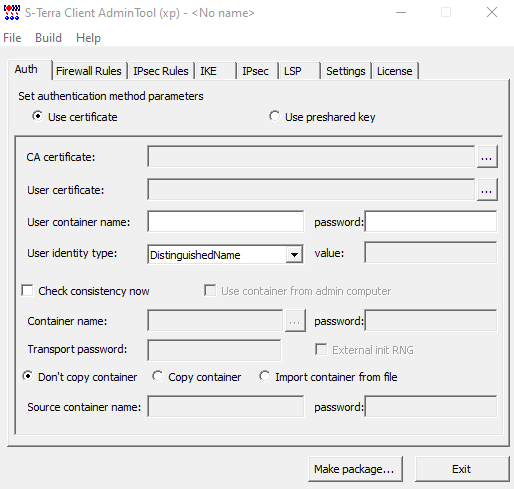Switch to the IPsec Rules tab

click(x=161, y=71)
